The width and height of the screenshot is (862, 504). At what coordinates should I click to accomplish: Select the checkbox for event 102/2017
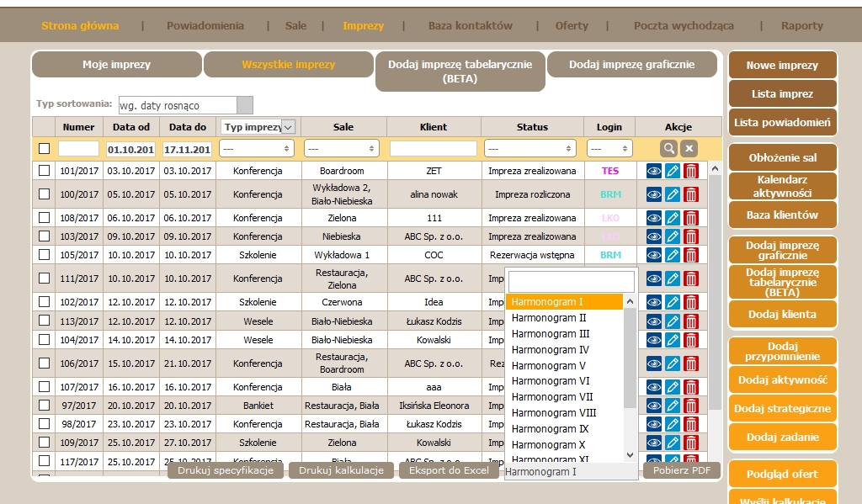click(44, 302)
